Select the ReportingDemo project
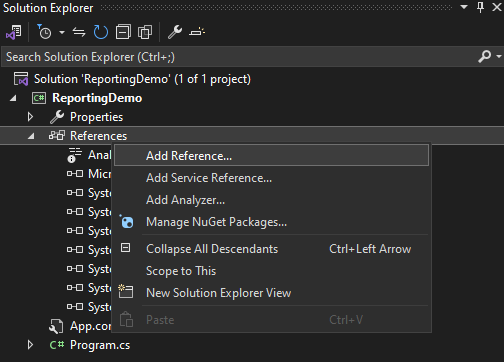The image size is (504, 362). coord(97,98)
